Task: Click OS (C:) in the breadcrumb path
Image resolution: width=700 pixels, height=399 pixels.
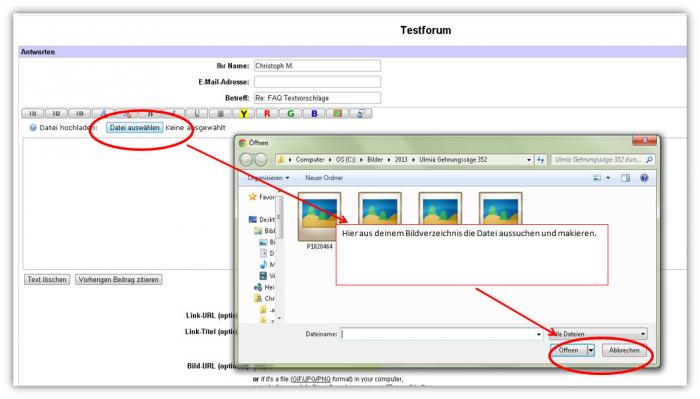Action: point(346,159)
